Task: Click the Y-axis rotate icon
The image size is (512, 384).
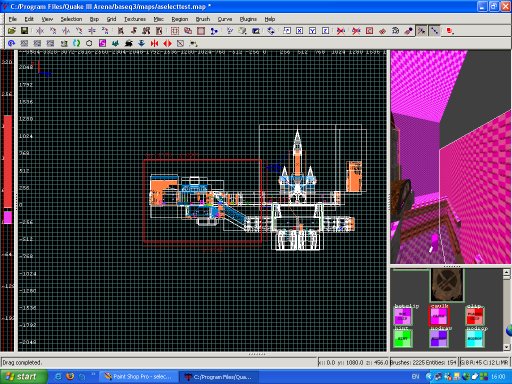Action: point(79,31)
